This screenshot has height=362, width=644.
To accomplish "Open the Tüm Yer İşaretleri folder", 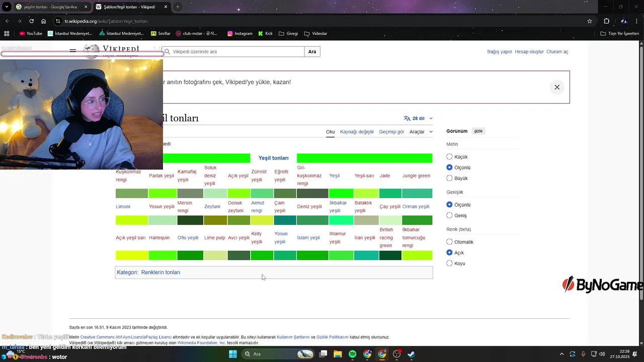I will [x=621, y=34].
